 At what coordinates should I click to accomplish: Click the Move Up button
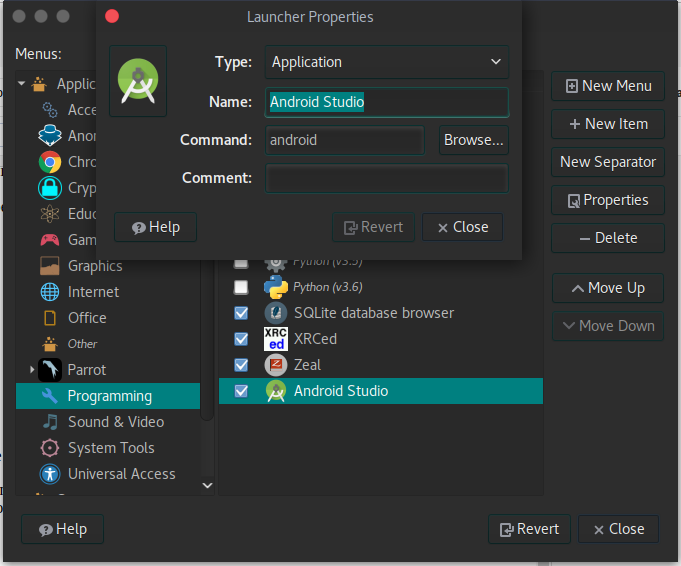pyautogui.click(x=608, y=288)
